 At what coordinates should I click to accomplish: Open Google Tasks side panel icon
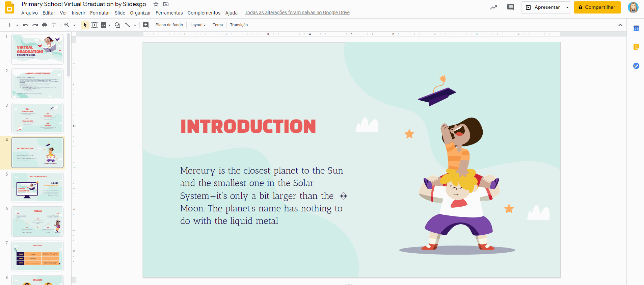(x=636, y=66)
